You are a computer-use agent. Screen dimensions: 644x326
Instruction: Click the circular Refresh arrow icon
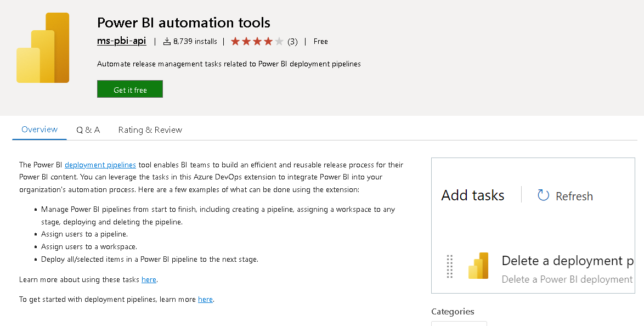pos(543,195)
